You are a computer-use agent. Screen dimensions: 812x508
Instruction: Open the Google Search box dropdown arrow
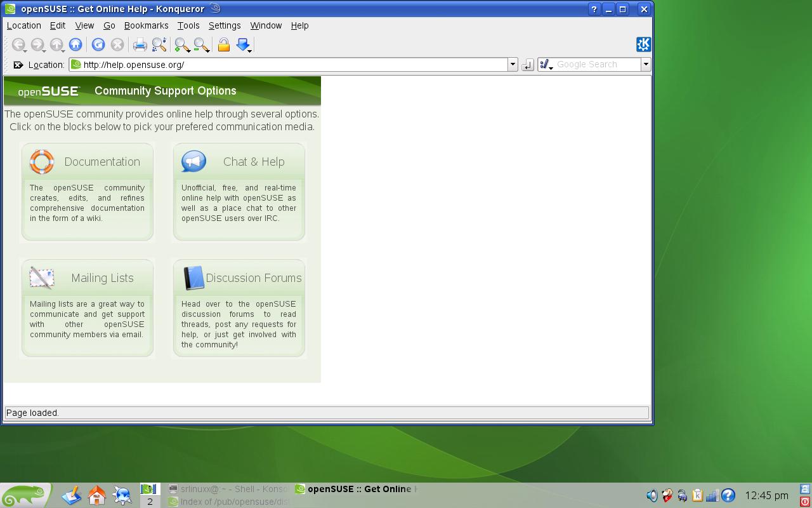coord(646,65)
